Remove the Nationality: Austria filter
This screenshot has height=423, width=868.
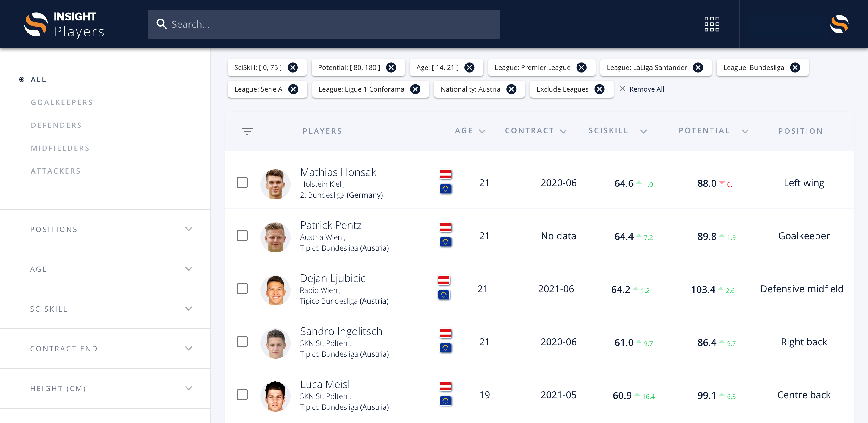[x=511, y=89]
